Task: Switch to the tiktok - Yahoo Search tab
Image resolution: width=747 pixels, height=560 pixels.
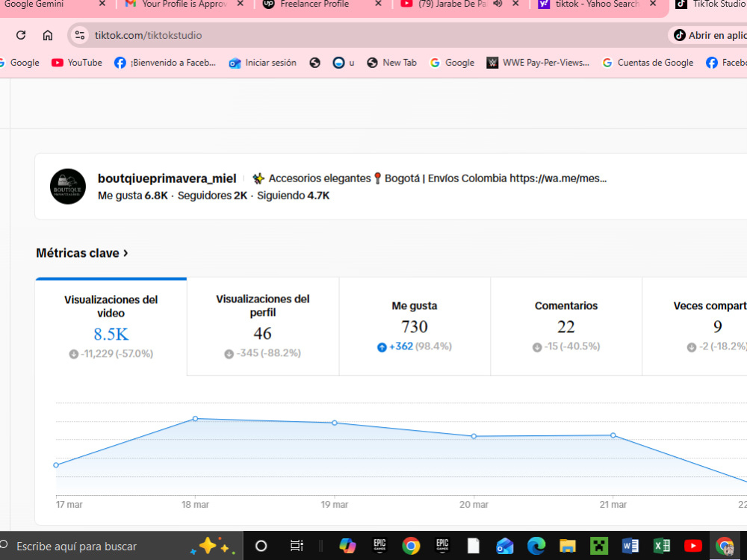Action: [x=598, y=4]
